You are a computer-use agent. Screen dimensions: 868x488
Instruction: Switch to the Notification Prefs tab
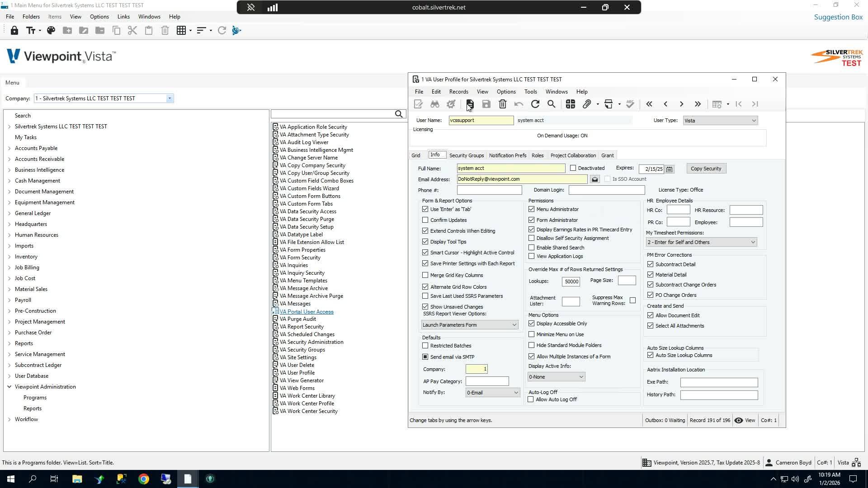pyautogui.click(x=508, y=155)
